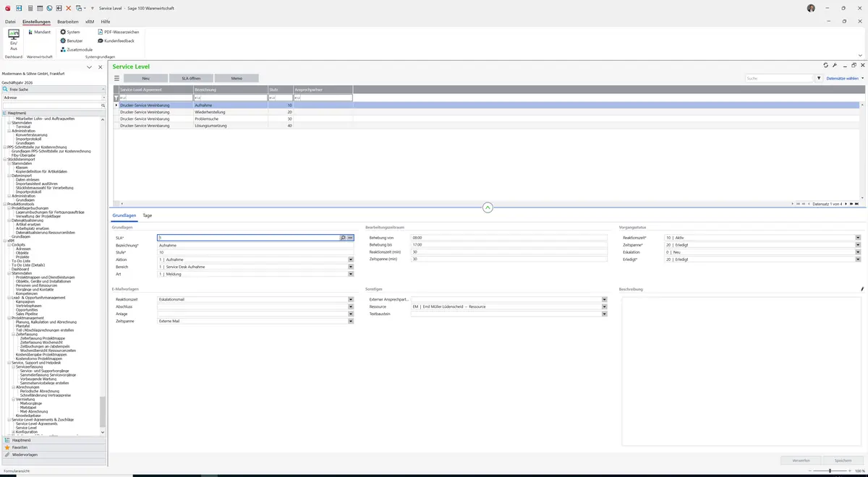Open the Erledigt status dropdown
Screen dimensions: 868x477
coord(858,259)
